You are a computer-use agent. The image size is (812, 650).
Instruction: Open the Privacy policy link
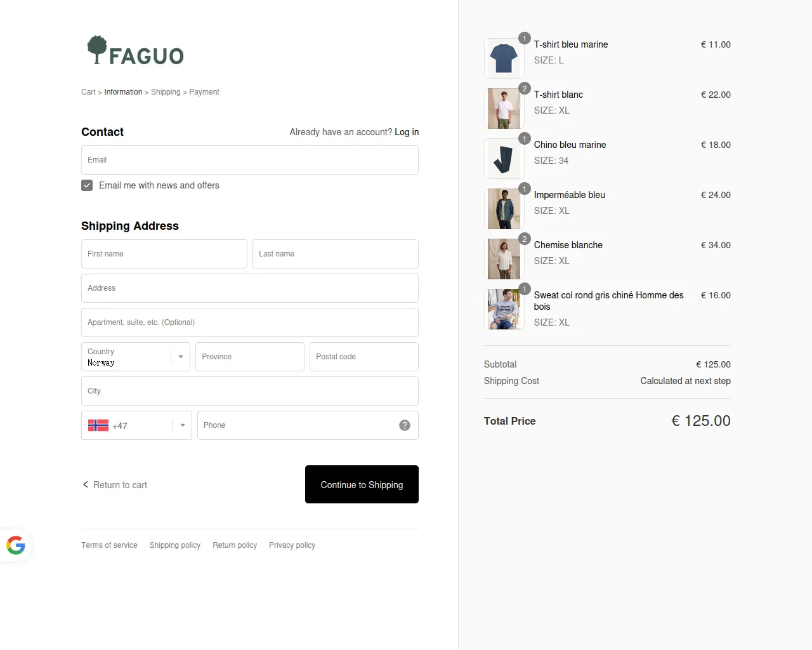pos(292,545)
